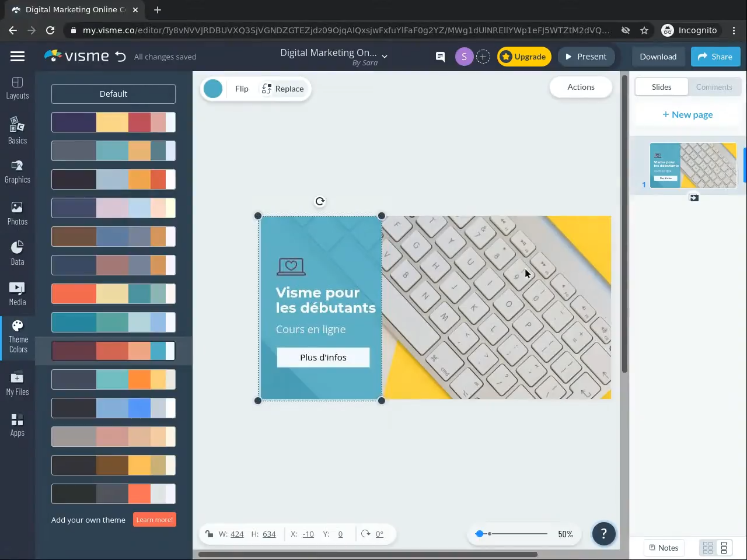This screenshot has width=747, height=560.
Task: Select the 'Cours en ligne' text on the slide
Action: click(x=311, y=330)
